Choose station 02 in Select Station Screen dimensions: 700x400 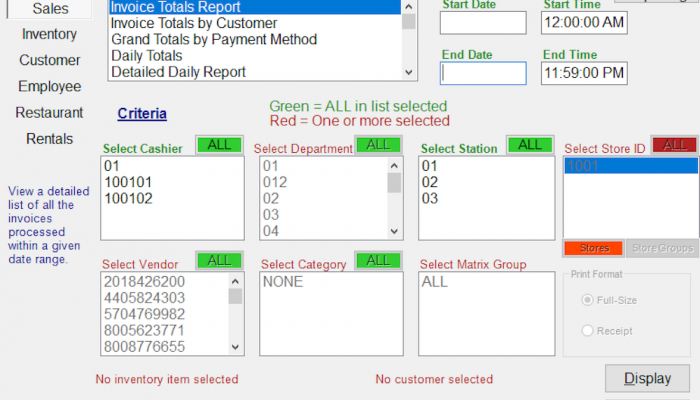(x=430, y=182)
